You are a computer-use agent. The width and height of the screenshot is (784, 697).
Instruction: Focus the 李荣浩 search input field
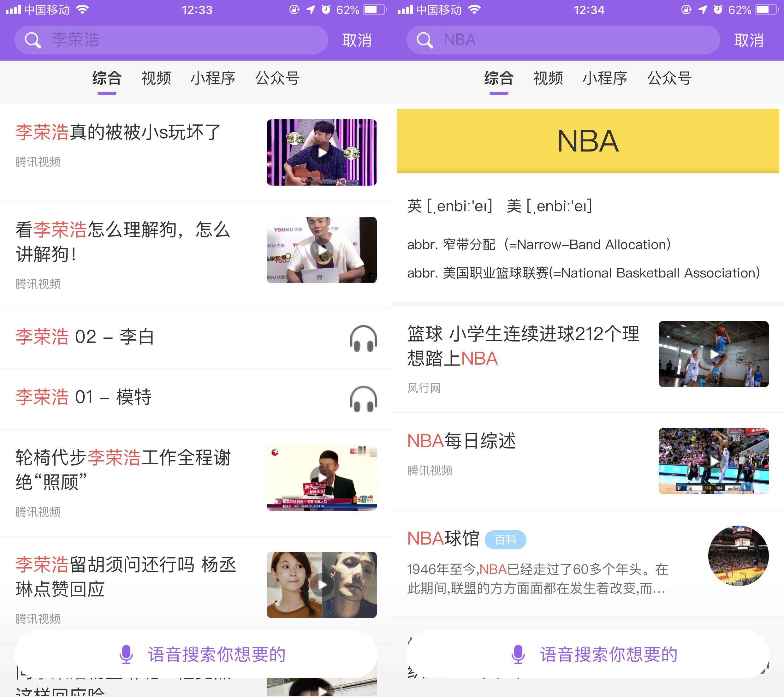tap(171, 40)
